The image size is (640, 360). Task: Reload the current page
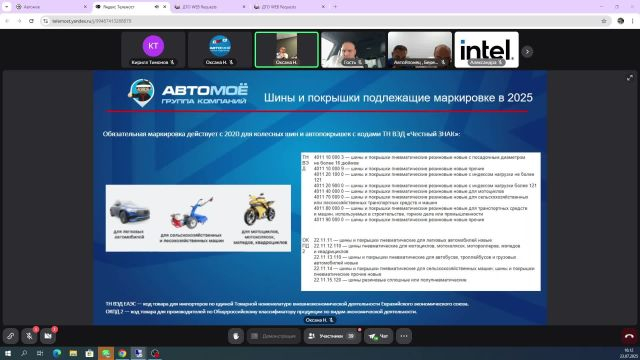click(x=31, y=21)
